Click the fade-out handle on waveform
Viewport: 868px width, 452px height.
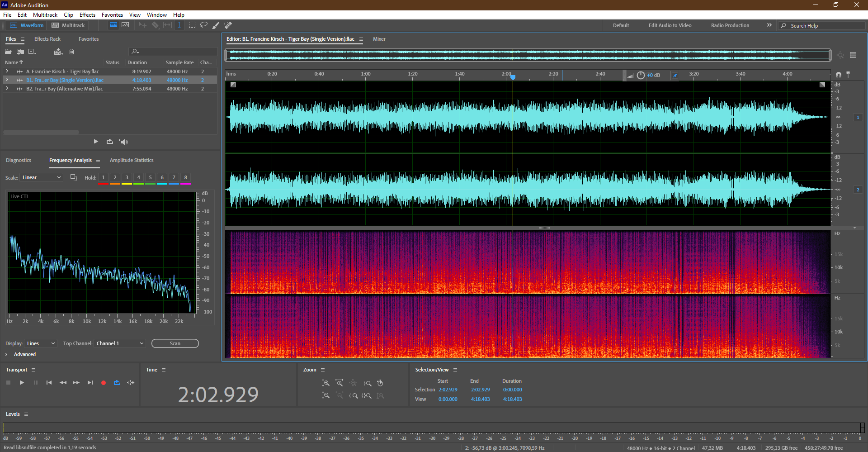(x=822, y=85)
